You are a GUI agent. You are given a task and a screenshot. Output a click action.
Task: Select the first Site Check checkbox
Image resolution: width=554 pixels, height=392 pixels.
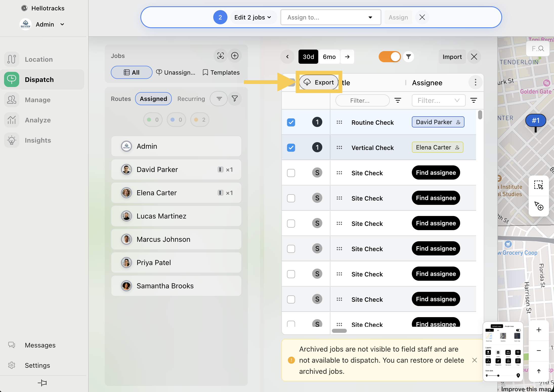(x=291, y=173)
